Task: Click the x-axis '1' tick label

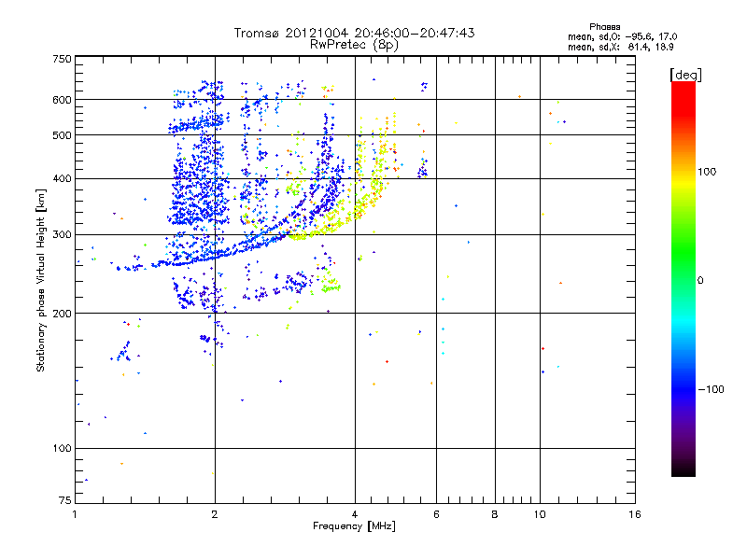Action: (x=75, y=514)
